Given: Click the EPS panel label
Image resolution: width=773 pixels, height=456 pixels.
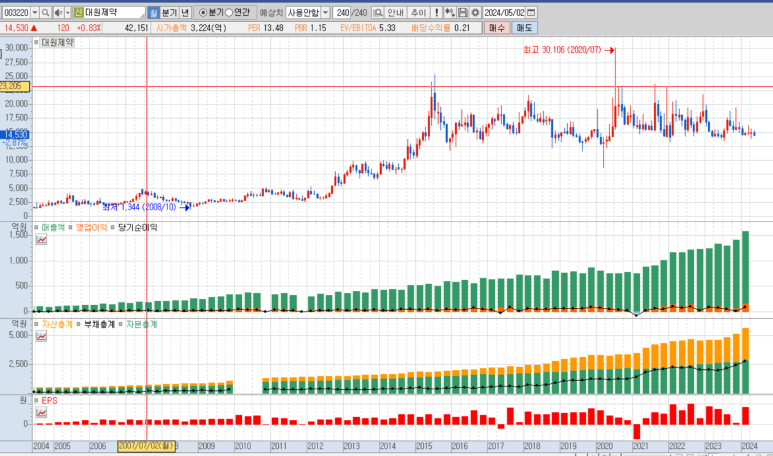Looking at the screenshot, I should tap(49, 400).
